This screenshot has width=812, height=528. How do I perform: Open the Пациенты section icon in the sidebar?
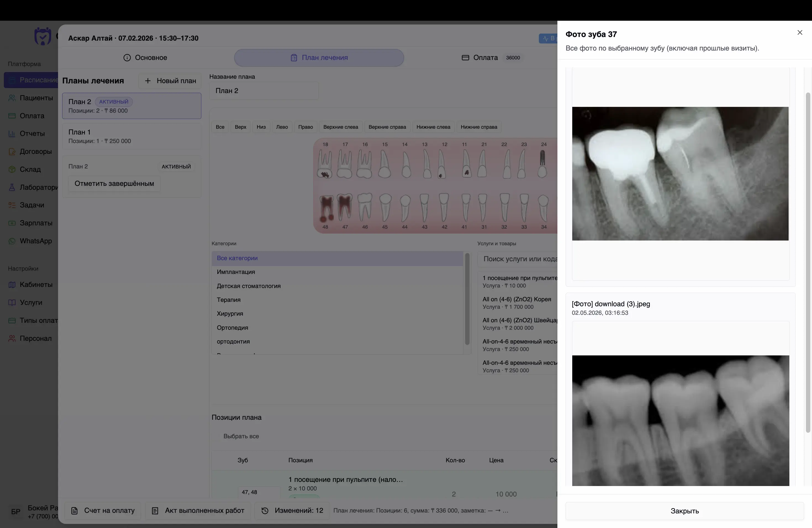[x=12, y=98]
